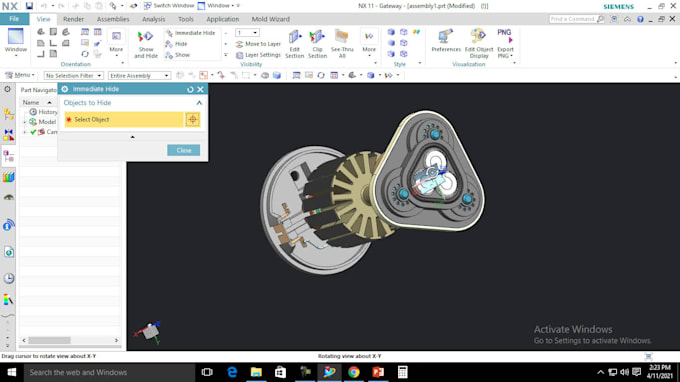The height and width of the screenshot is (382, 680).
Task: Open the Menu dropdown
Action: click(20, 75)
